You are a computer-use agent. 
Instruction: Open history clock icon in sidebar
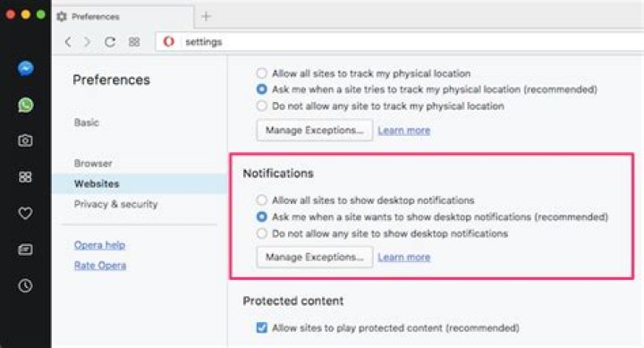click(x=25, y=285)
